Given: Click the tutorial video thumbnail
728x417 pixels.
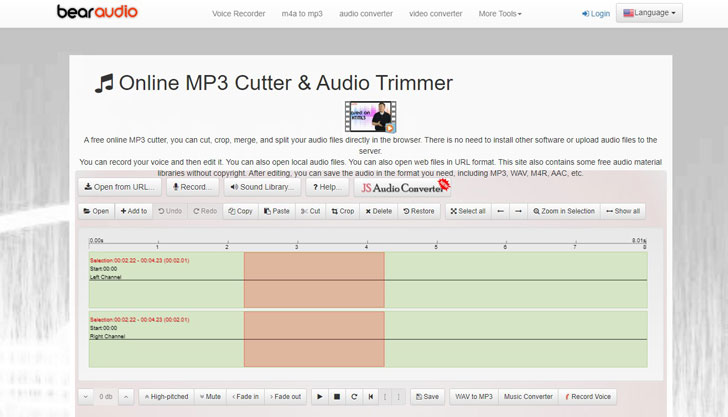Looking at the screenshot, I should click(x=370, y=116).
